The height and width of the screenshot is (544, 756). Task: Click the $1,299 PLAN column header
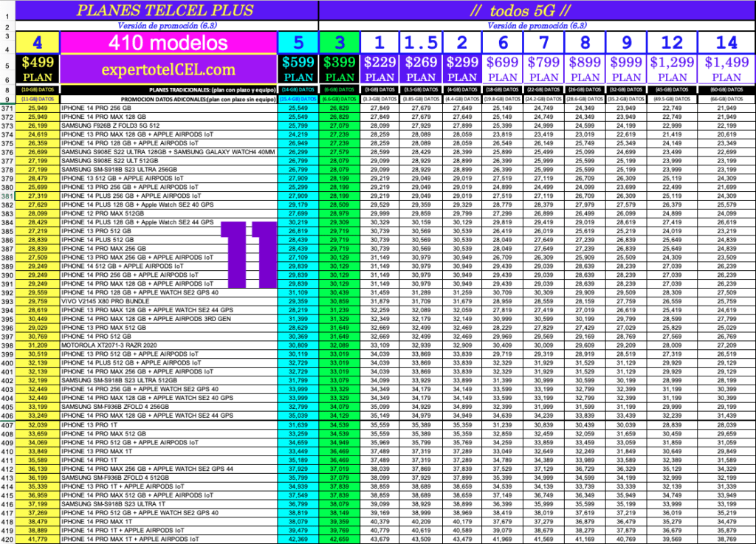(673, 69)
